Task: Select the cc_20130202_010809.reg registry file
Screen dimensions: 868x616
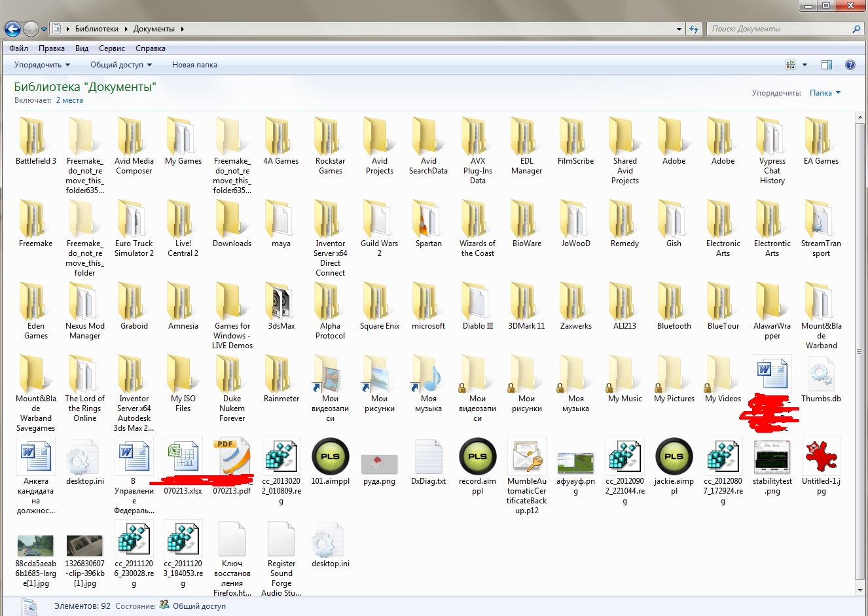Action: (281, 471)
